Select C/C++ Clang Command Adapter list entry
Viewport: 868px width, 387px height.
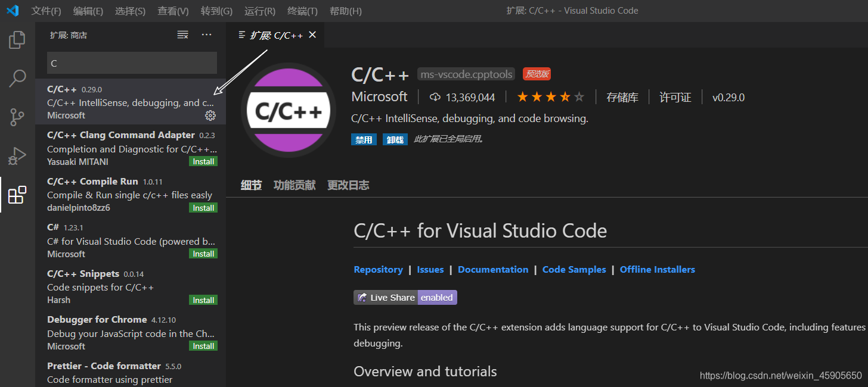click(131, 148)
